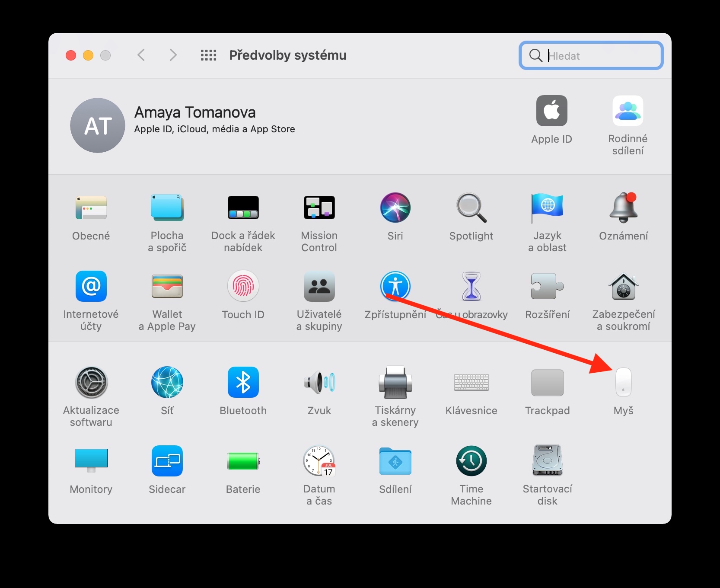Open the Zvuk sound pane

pyautogui.click(x=319, y=382)
